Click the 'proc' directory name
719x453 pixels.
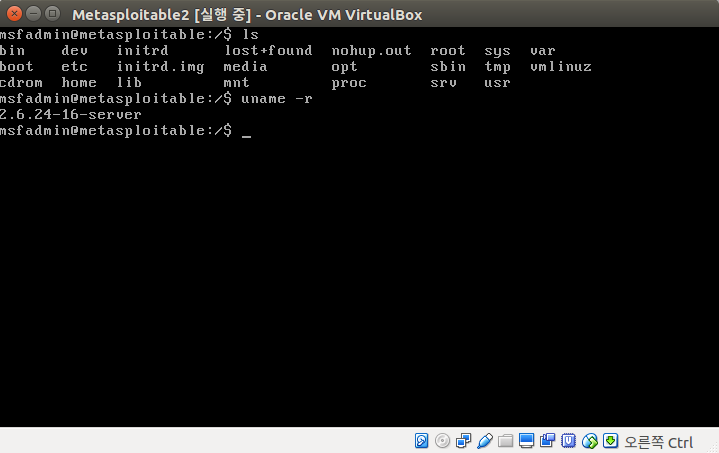(x=349, y=83)
